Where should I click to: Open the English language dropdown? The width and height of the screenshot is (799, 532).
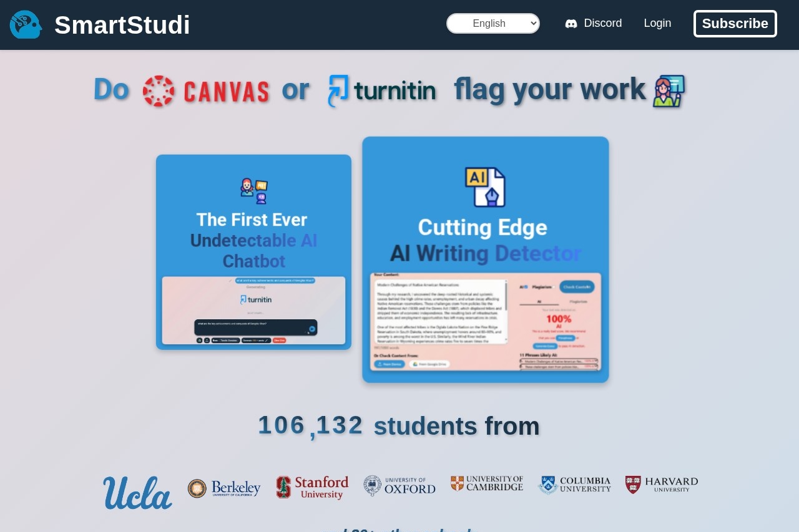click(x=493, y=24)
